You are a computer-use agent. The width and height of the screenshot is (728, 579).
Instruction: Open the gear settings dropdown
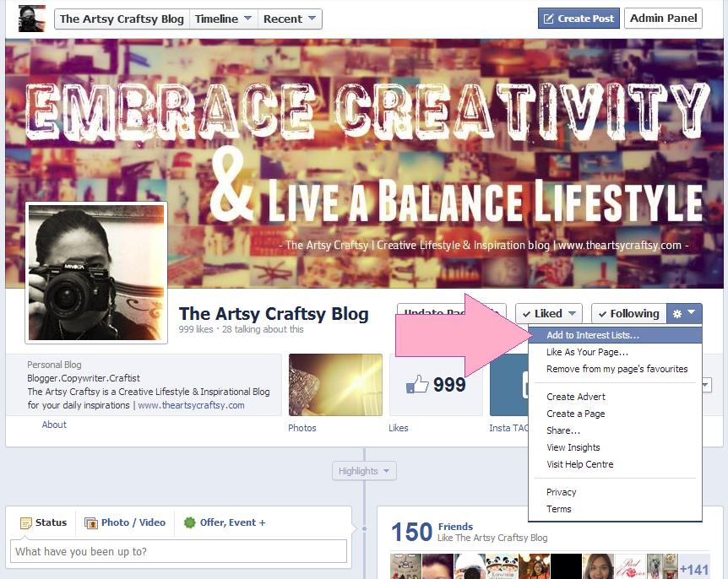pos(684,314)
